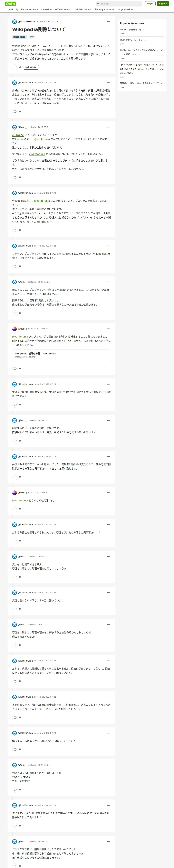The height and width of the screenshot is (868, 174).
Task: Click the Login button
Action: tap(150, 4)
